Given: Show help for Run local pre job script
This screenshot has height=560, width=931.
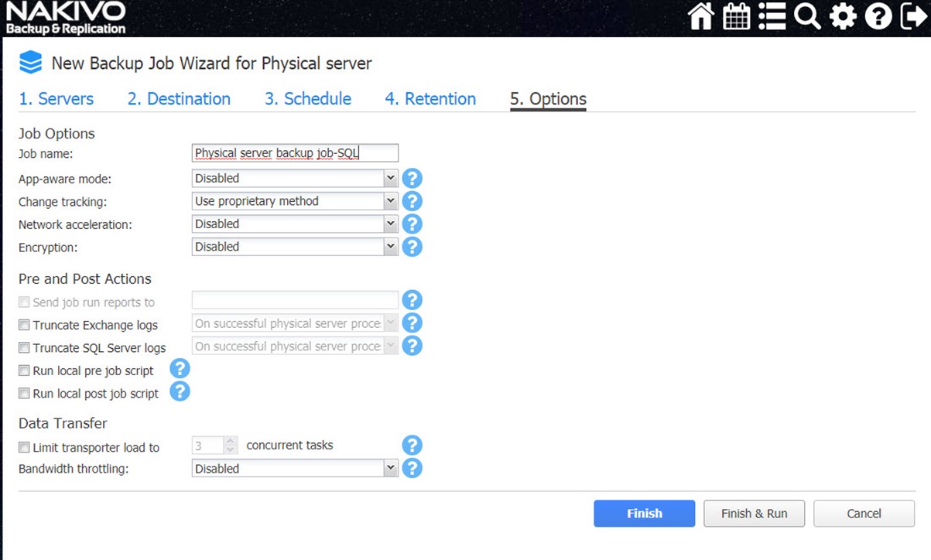Looking at the screenshot, I should coord(180,369).
